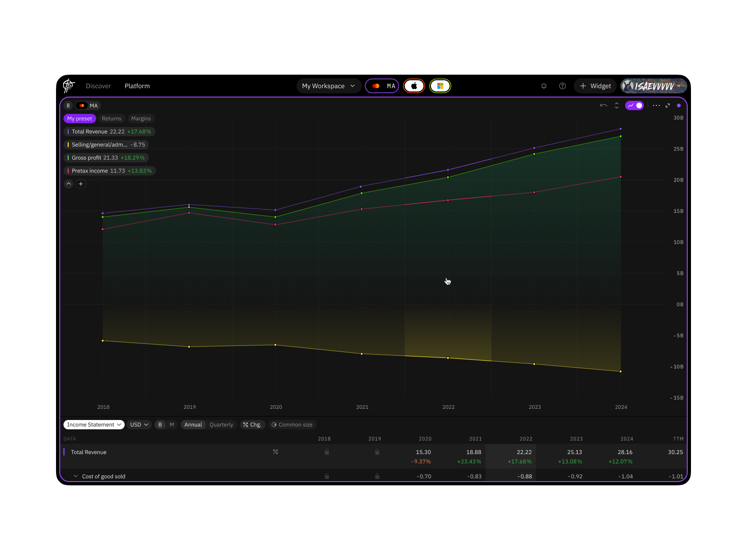
Task: Toggle the % Chg. option
Action: click(x=253, y=425)
